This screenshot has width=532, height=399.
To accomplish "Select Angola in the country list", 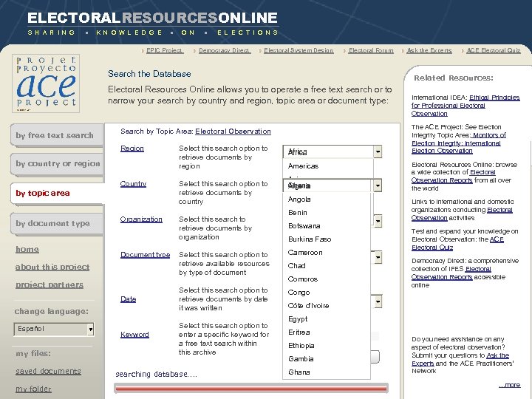I will click(x=327, y=199).
